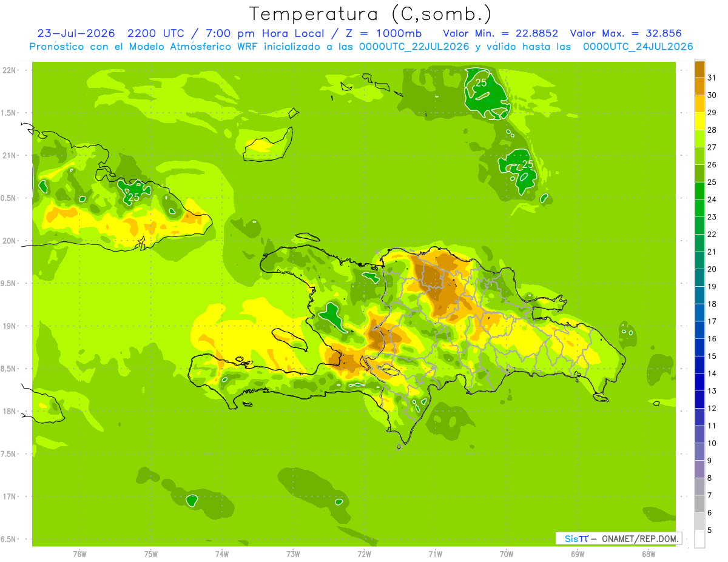Click the colorbar value label 20
Image resolution: width=728 pixels, height=562 pixels.
(x=712, y=269)
